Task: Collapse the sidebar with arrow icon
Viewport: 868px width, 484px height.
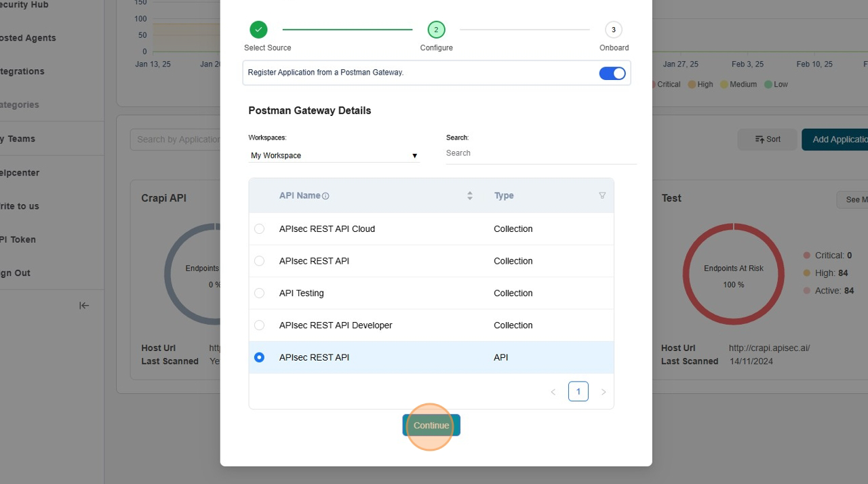Action: point(84,306)
